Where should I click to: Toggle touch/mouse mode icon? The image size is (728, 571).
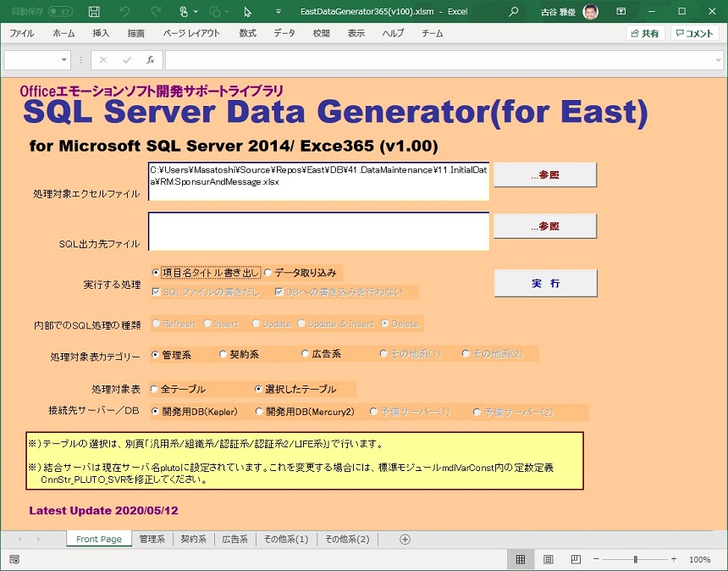coord(184,12)
